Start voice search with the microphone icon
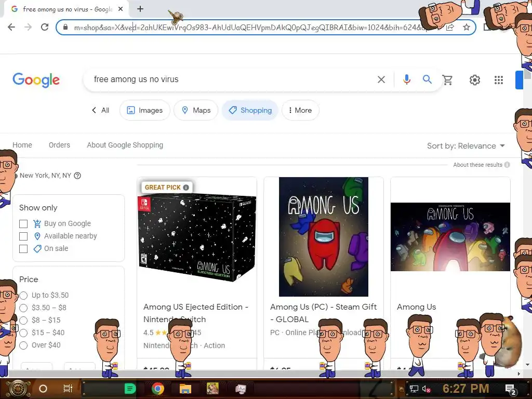Image resolution: width=532 pixels, height=399 pixels. point(406,79)
